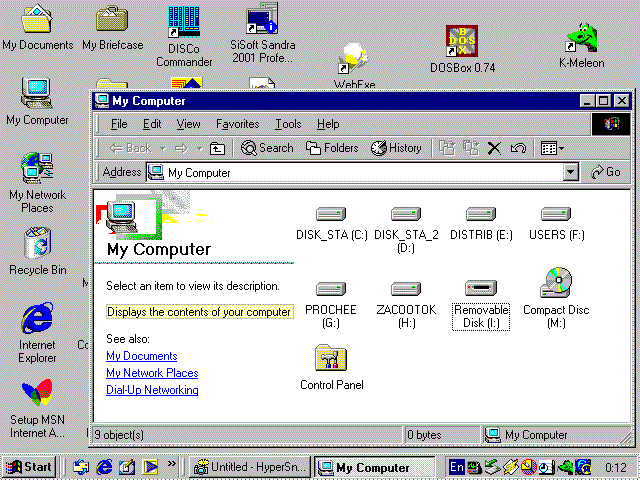Follow the Dial-Up Networking link
The height and width of the screenshot is (480, 640).
pos(152,390)
